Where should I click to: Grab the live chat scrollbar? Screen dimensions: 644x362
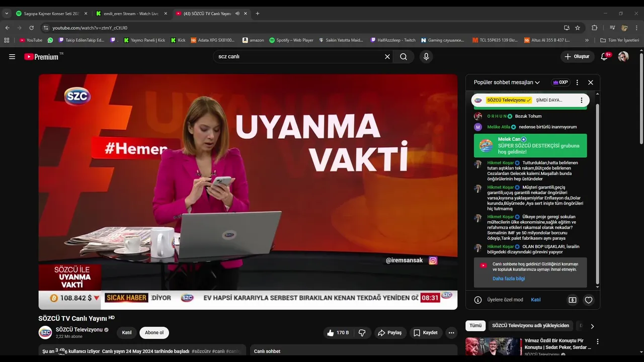(x=597, y=194)
